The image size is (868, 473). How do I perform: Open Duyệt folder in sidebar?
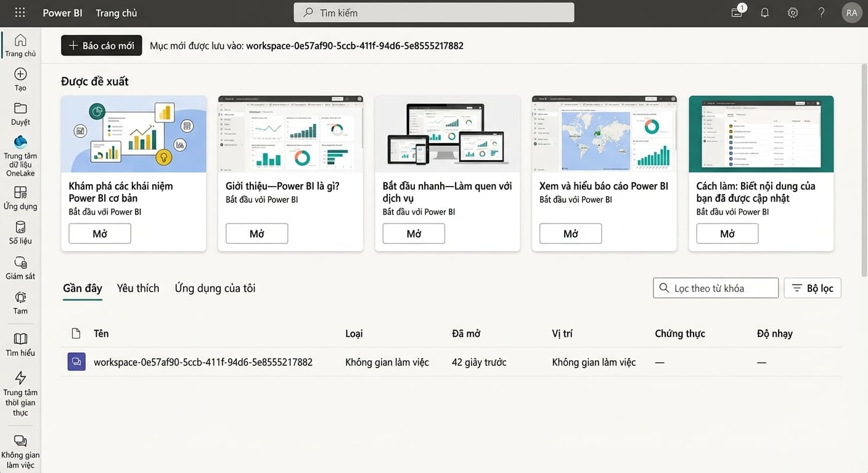(x=20, y=114)
